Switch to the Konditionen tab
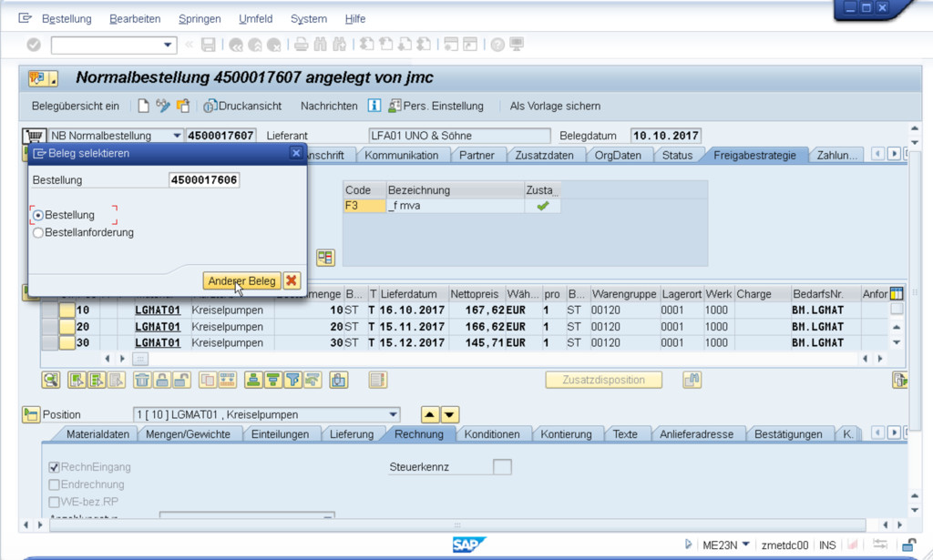The height and width of the screenshot is (560, 933). pos(492,434)
